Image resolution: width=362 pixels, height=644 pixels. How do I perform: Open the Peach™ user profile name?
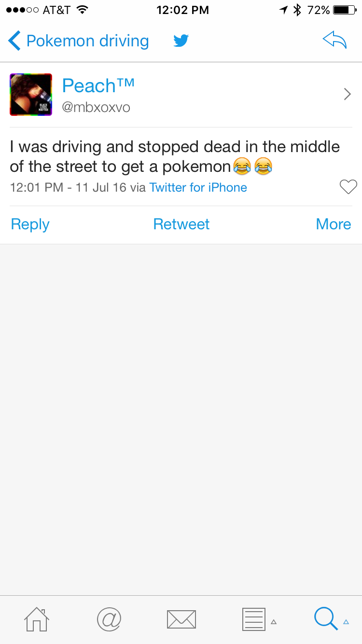click(98, 86)
